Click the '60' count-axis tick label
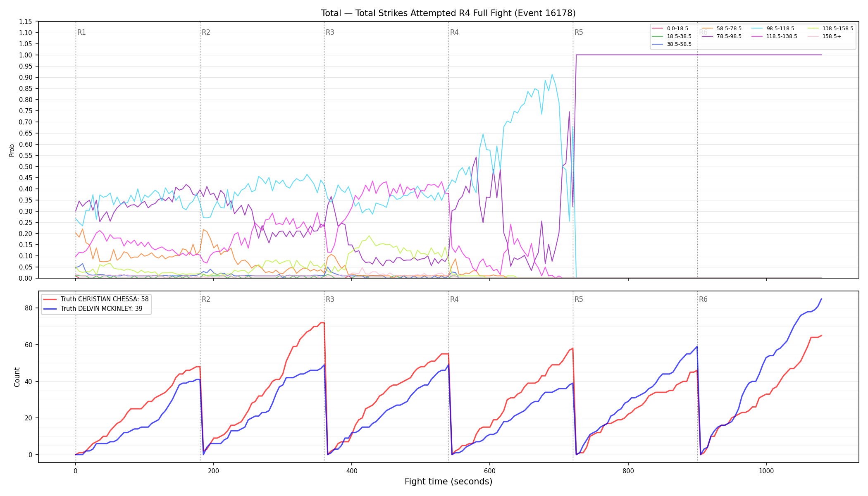868x496 pixels. pos(29,345)
